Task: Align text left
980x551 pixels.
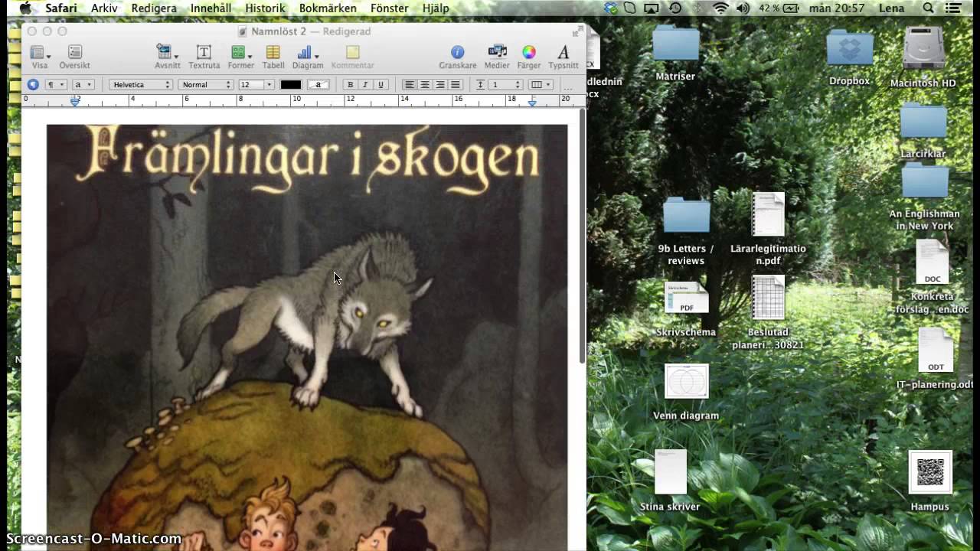Action: point(410,85)
